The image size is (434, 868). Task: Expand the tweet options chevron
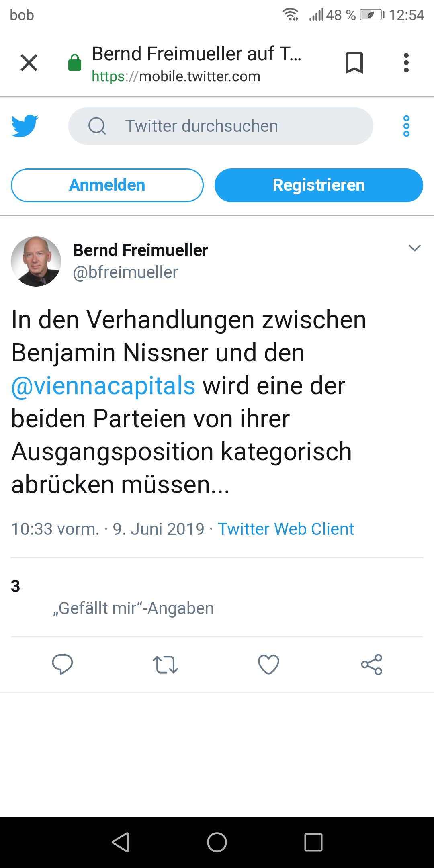click(x=414, y=248)
